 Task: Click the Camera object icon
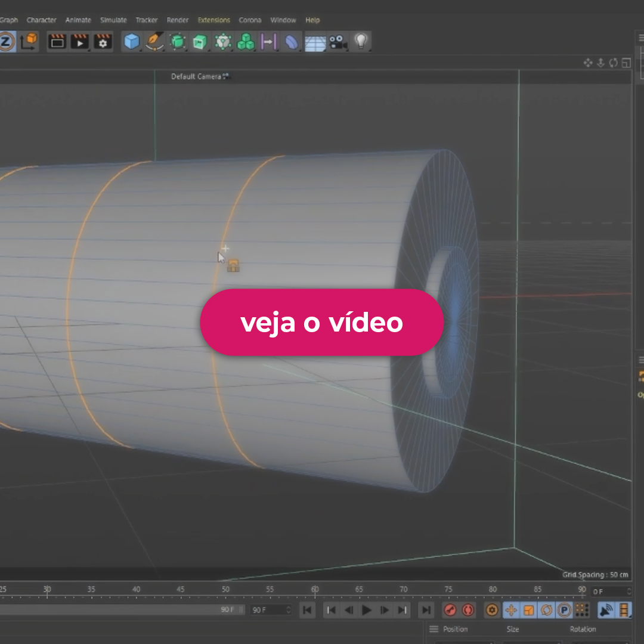[x=338, y=42]
